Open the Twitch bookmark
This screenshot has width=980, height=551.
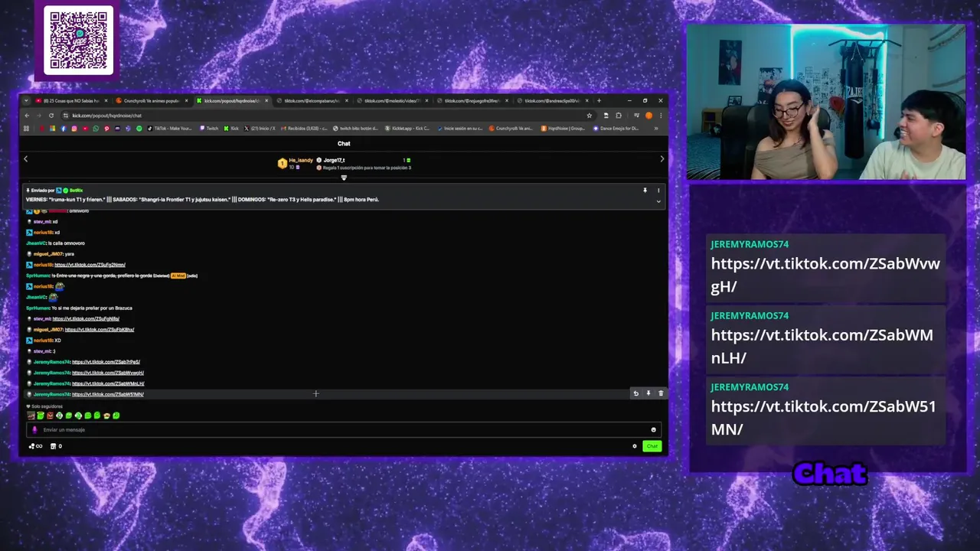(x=210, y=129)
